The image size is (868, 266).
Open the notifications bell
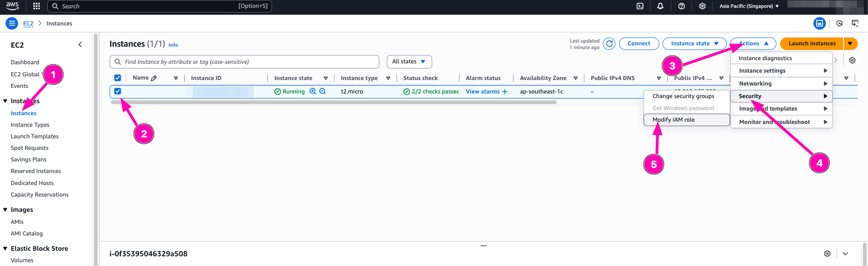[x=660, y=6]
